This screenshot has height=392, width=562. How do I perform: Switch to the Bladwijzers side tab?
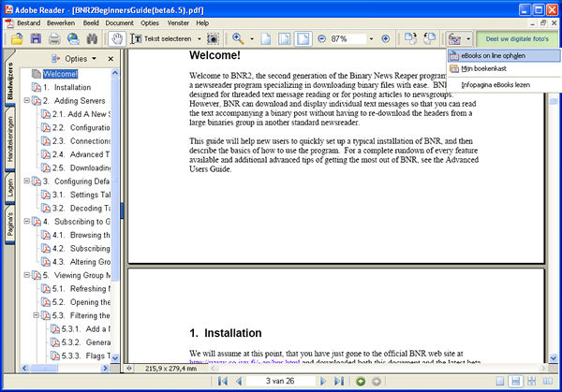point(9,81)
